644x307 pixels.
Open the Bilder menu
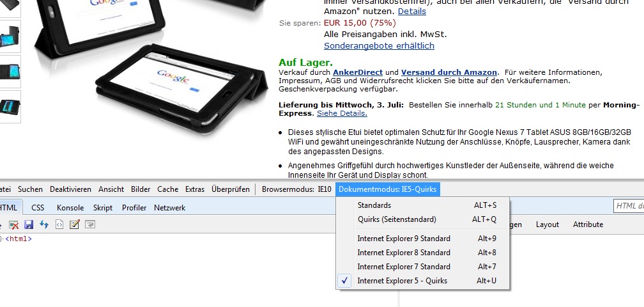141,189
